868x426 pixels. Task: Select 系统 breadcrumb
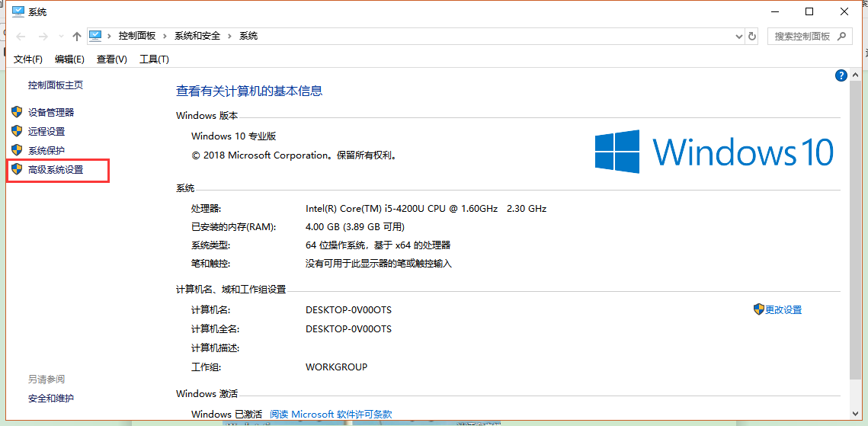pos(248,36)
